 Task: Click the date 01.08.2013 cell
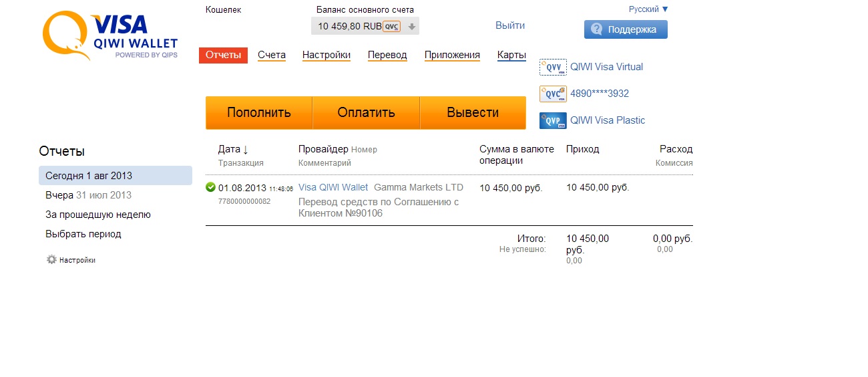[x=242, y=188]
